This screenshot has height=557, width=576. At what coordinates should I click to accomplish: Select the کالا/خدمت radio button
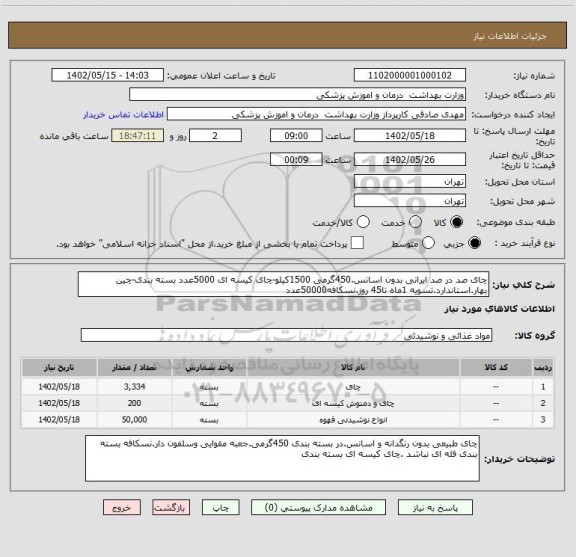tap(363, 222)
